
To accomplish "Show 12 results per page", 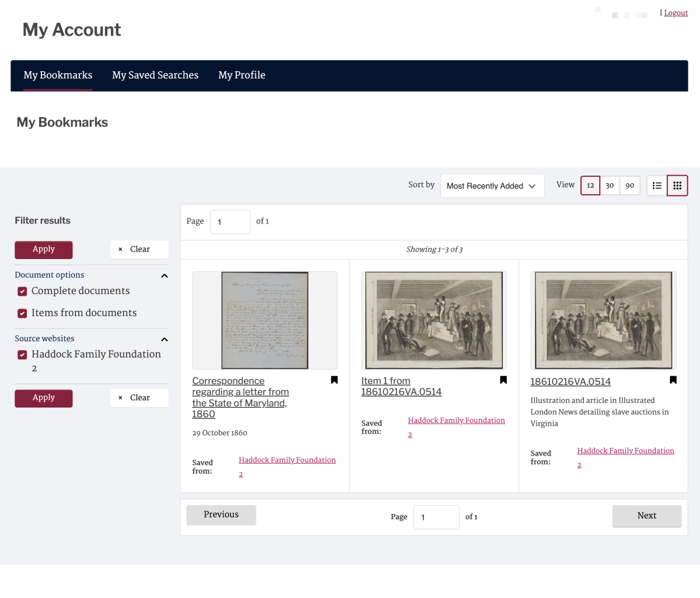I will (590, 186).
